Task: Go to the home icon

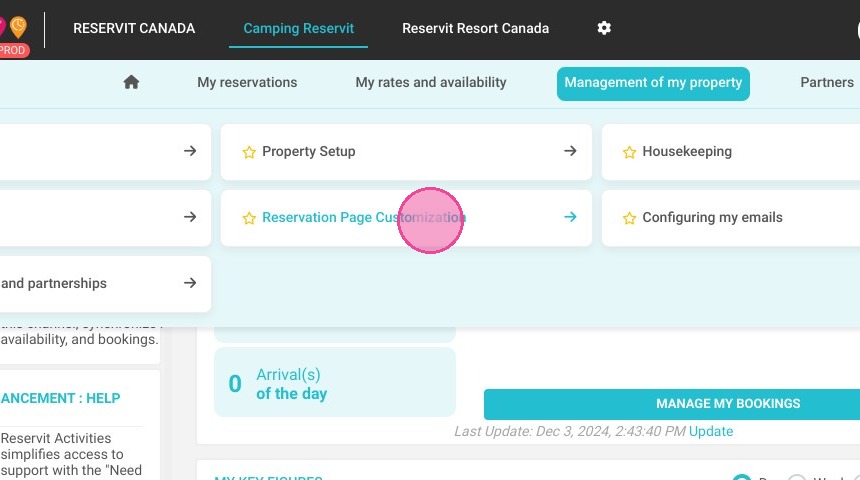Action: [x=131, y=82]
